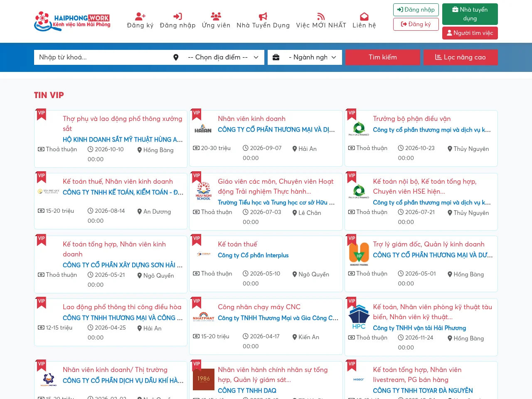Open Lao động phổ thông thi công điều hòa job
The height and width of the screenshot is (399, 532).
[x=122, y=307]
